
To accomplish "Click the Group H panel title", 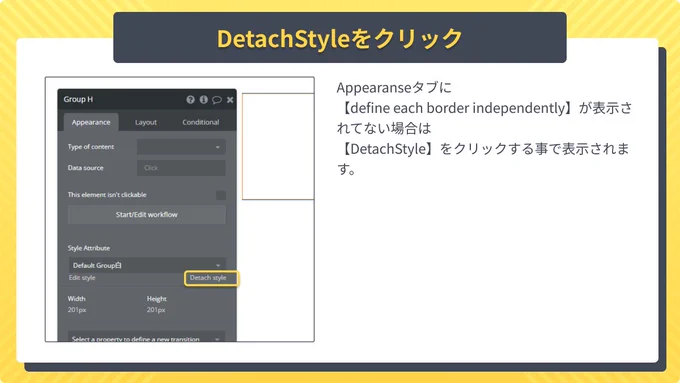I will [x=78, y=99].
